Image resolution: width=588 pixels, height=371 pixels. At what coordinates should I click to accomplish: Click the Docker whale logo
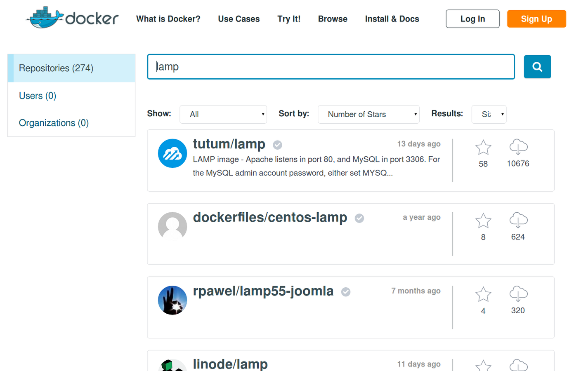[72, 18]
